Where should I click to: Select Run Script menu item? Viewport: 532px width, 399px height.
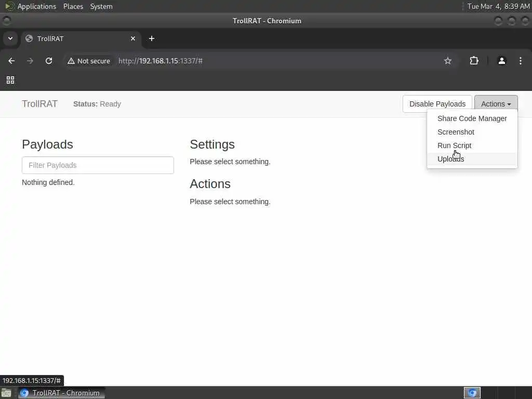click(472, 145)
